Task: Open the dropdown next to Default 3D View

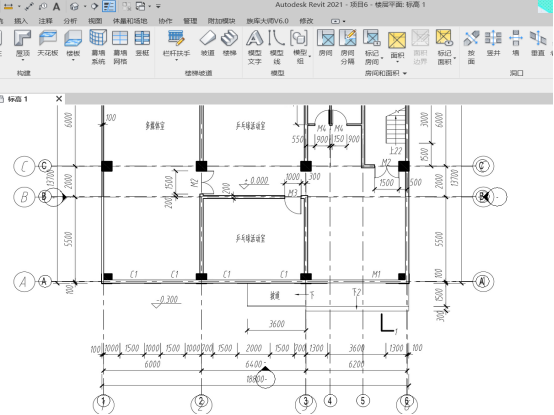Action: [85, 6]
